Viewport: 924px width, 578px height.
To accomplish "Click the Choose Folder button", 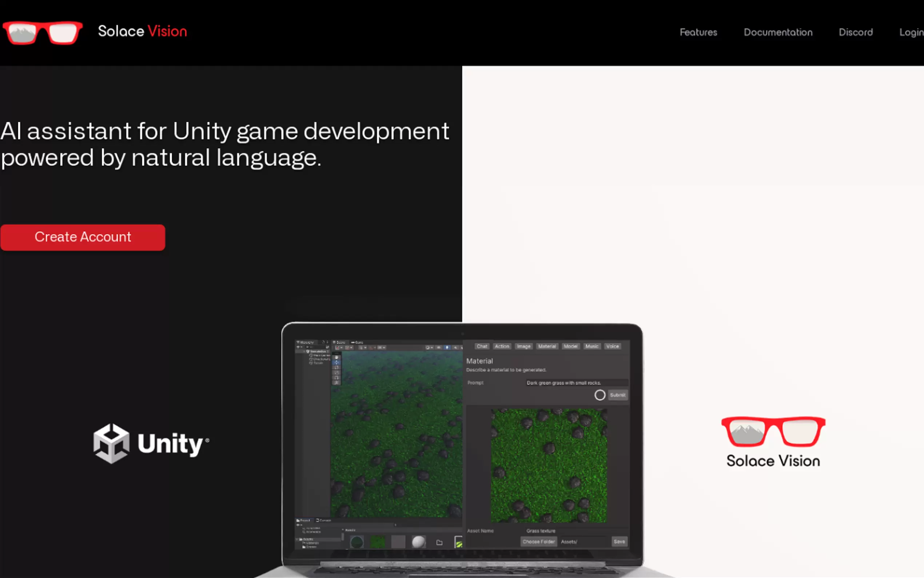I will (x=539, y=542).
